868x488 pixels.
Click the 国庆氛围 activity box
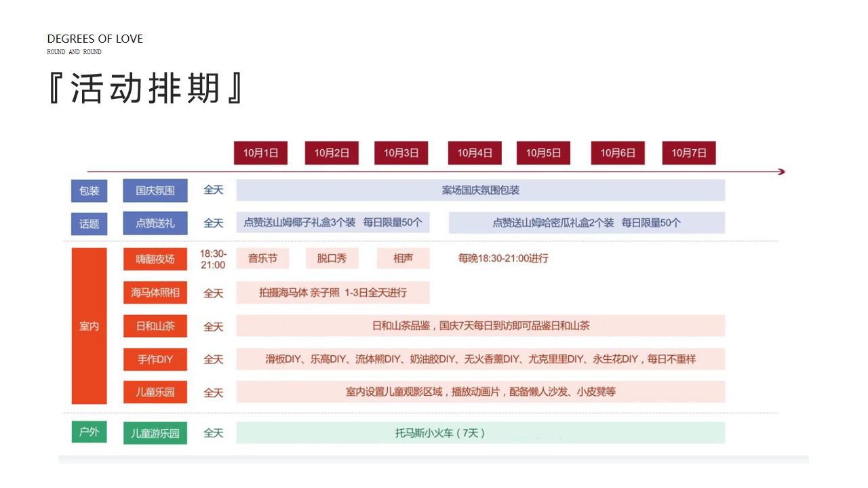coord(155,190)
